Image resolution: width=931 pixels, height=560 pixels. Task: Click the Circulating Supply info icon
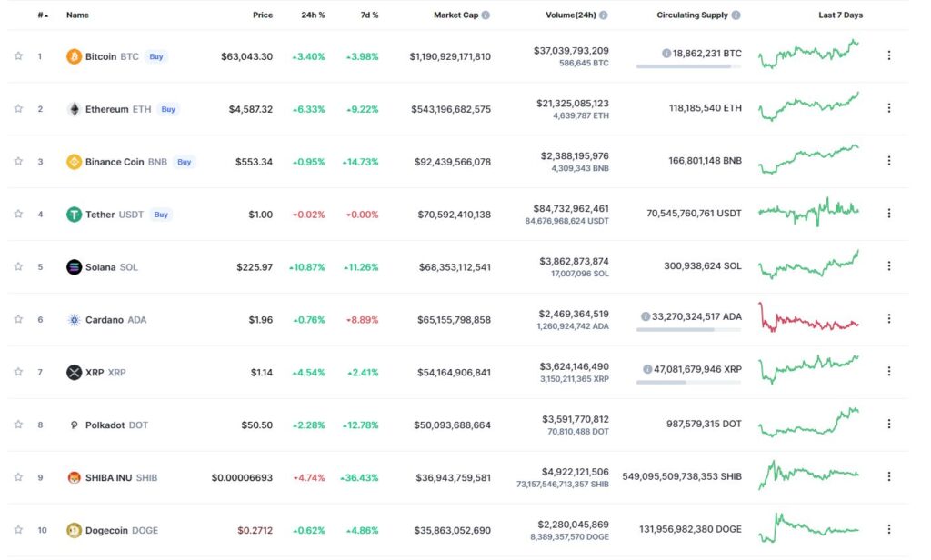(736, 15)
